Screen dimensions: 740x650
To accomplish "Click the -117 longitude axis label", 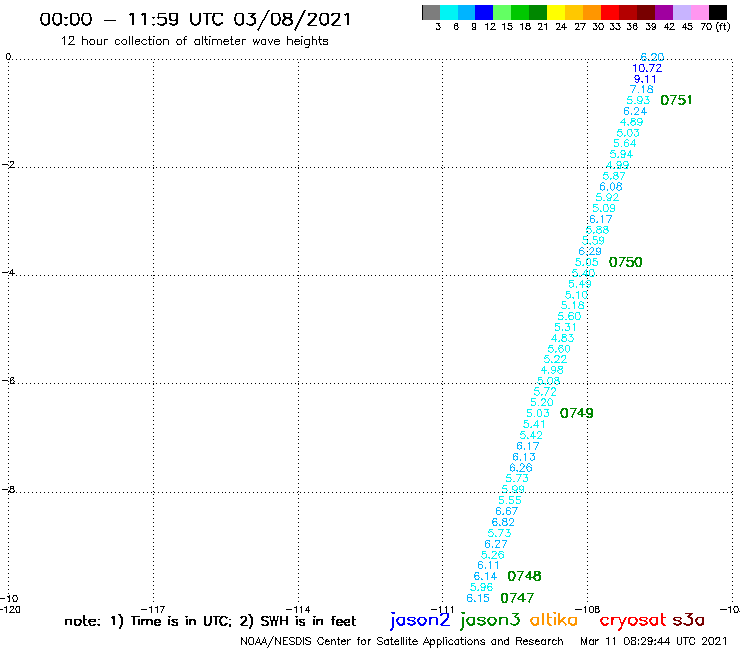I will pos(153,609).
